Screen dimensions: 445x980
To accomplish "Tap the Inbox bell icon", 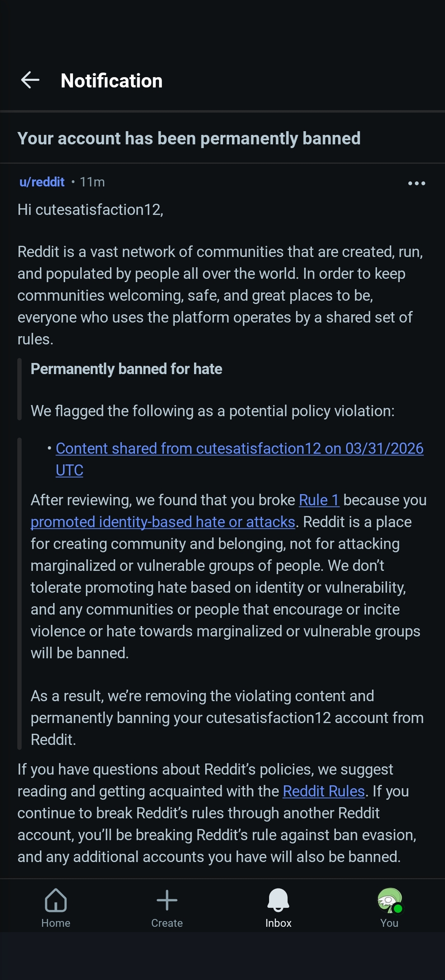I will pos(278,900).
